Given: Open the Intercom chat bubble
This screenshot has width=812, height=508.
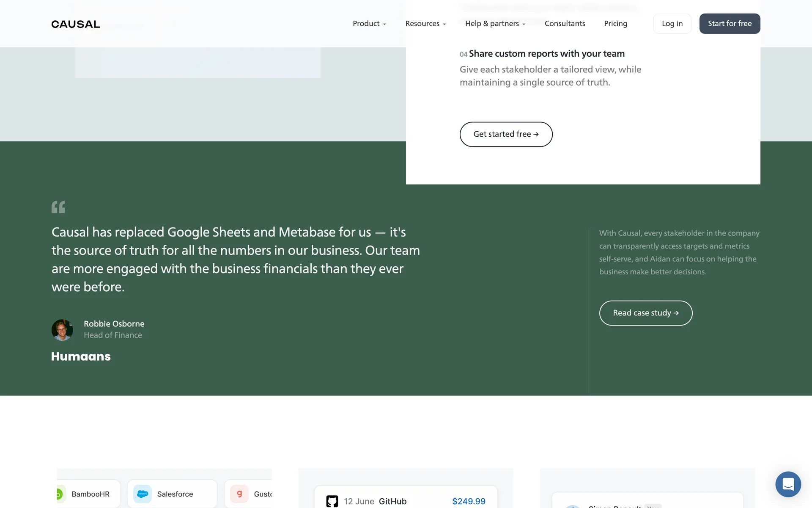Looking at the screenshot, I should click(x=788, y=484).
